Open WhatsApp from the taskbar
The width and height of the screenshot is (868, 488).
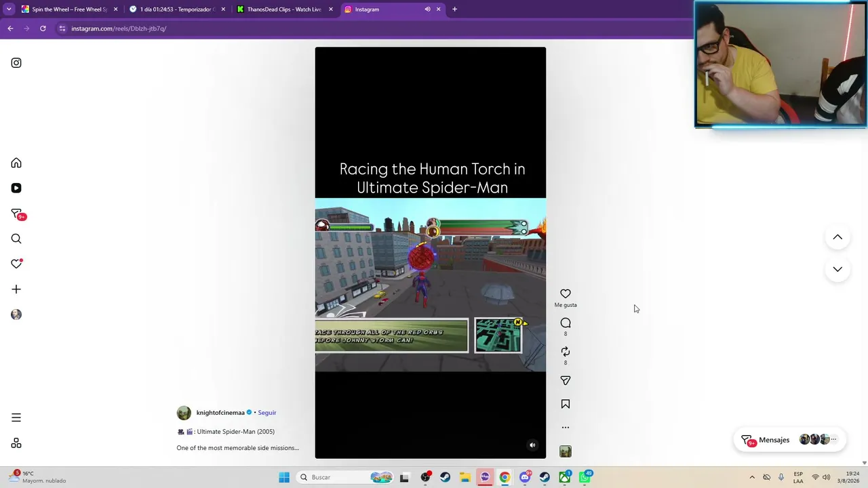coord(585,478)
